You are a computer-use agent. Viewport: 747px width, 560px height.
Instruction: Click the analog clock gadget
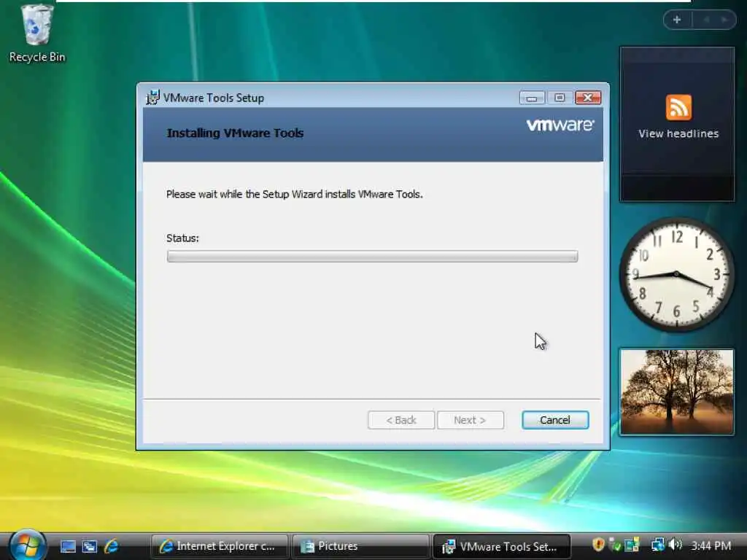point(676,275)
